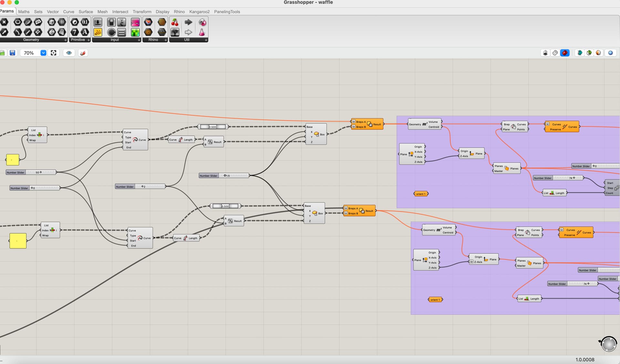
Task: Pick the Graph Mapper input icon
Action: tap(122, 22)
